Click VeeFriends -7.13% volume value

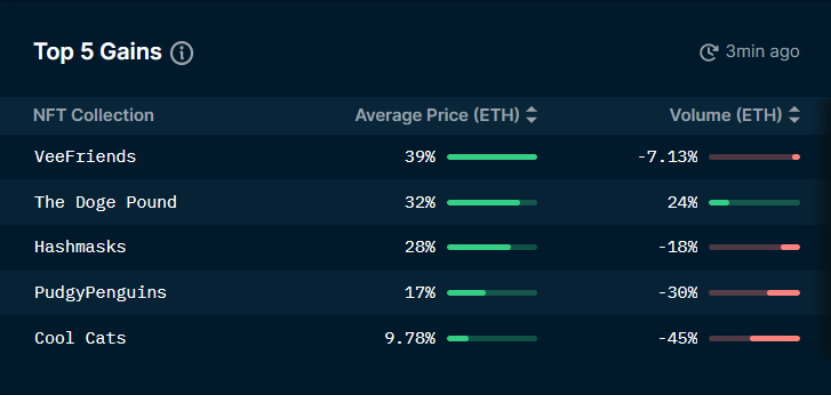coord(667,157)
